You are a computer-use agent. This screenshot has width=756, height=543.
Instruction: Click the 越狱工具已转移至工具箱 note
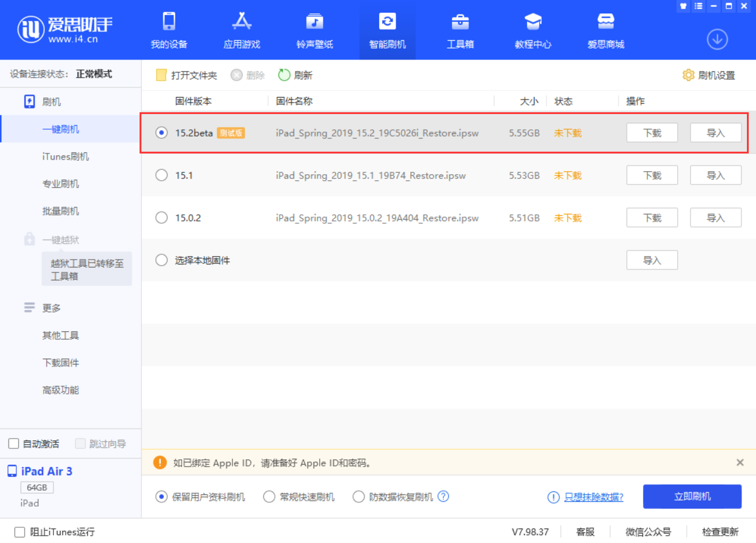[x=87, y=269]
